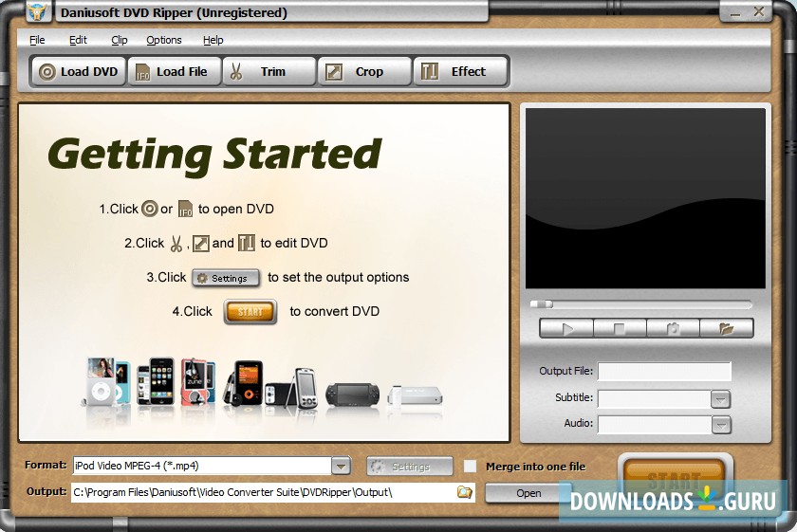Minimize the DVD Ripper window
This screenshot has width=797, height=532.
click(x=735, y=12)
